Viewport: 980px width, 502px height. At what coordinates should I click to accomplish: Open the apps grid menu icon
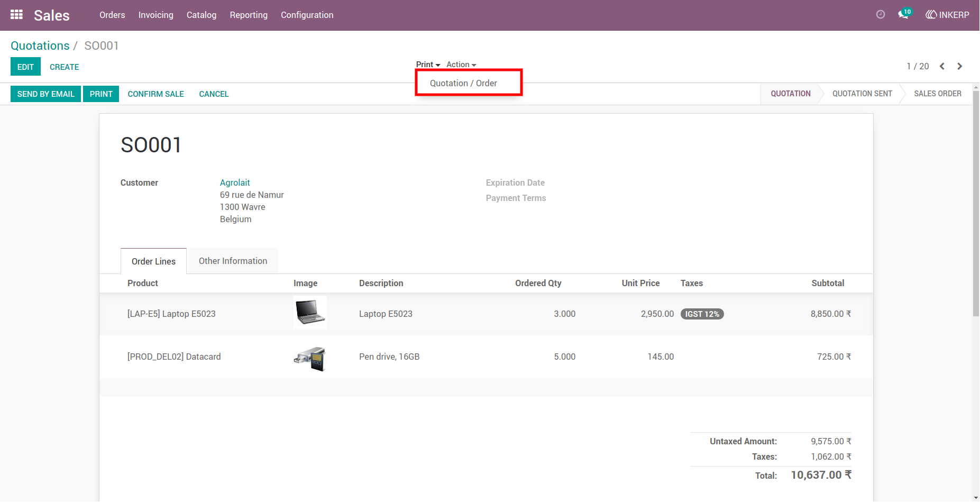[x=16, y=15]
